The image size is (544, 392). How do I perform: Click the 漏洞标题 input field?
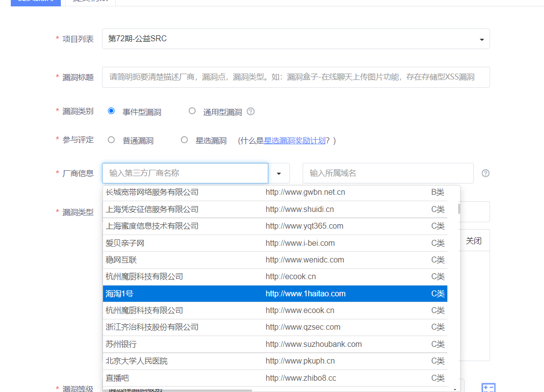coord(294,77)
